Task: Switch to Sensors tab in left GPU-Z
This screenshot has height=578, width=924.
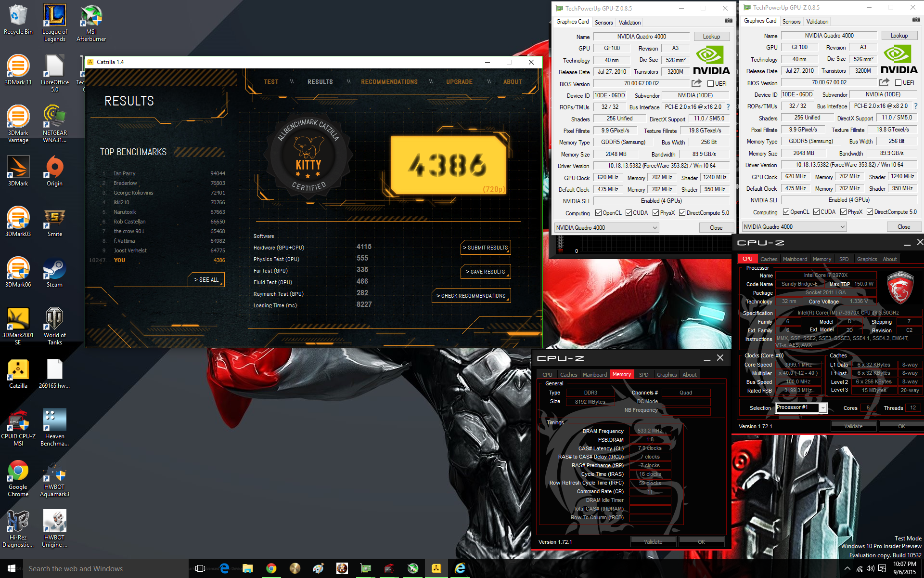Action: pyautogui.click(x=603, y=23)
